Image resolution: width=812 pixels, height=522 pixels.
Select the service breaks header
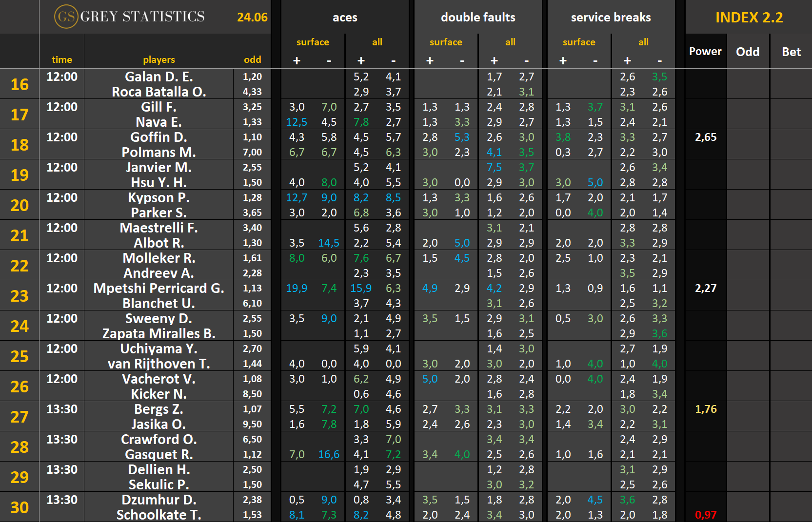pos(611,18)
